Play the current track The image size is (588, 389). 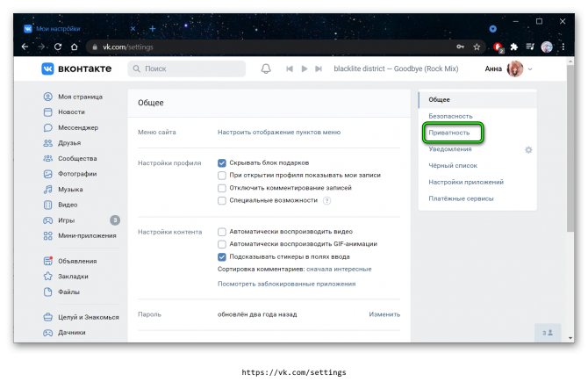305,68
